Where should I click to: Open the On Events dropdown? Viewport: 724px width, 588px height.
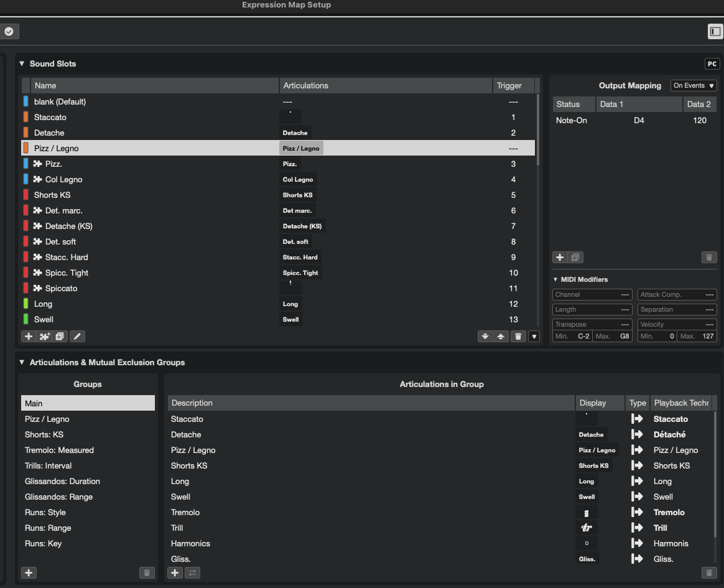click(x=693, y=85)
